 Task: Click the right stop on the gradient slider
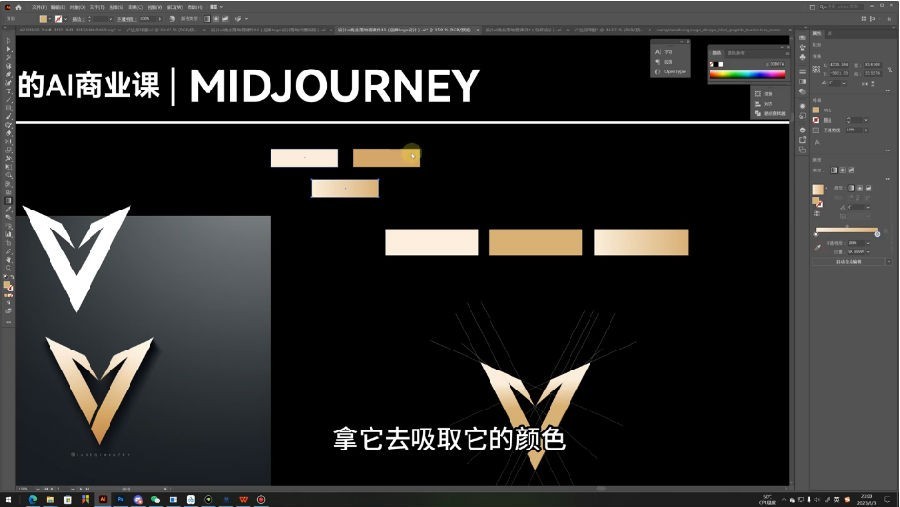(878, 234)
